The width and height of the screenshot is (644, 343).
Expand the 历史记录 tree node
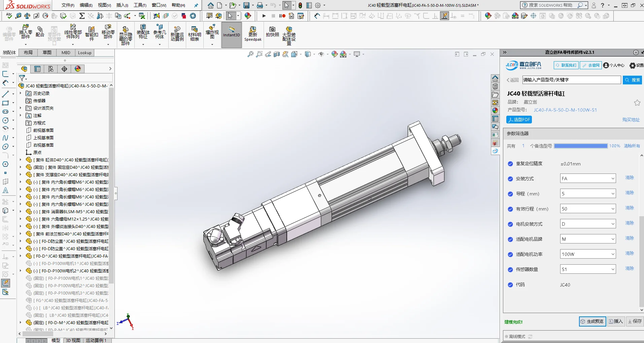pyautogui.click(x=21, y=93)
